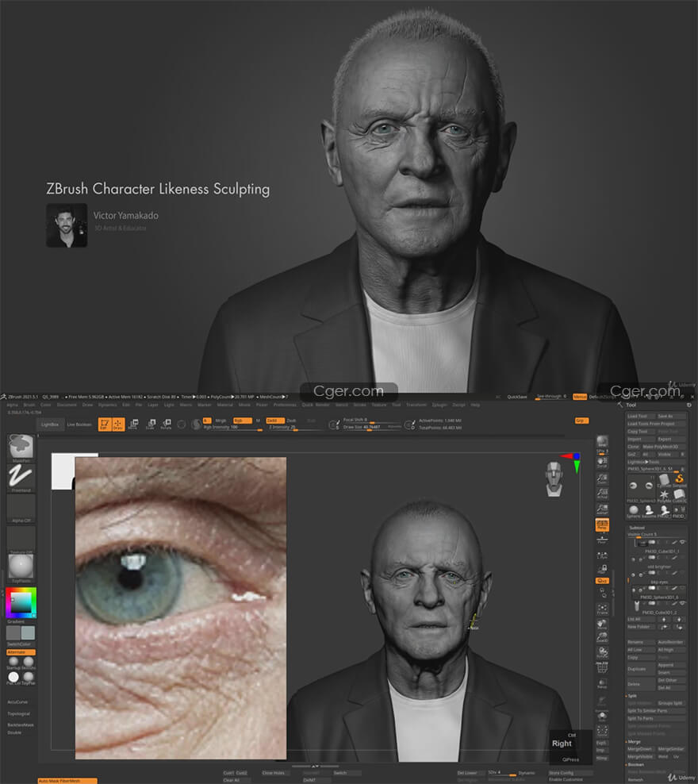Activate the Draw mode icon
This screenshot has width=698, height=784.
pos(118,425)
